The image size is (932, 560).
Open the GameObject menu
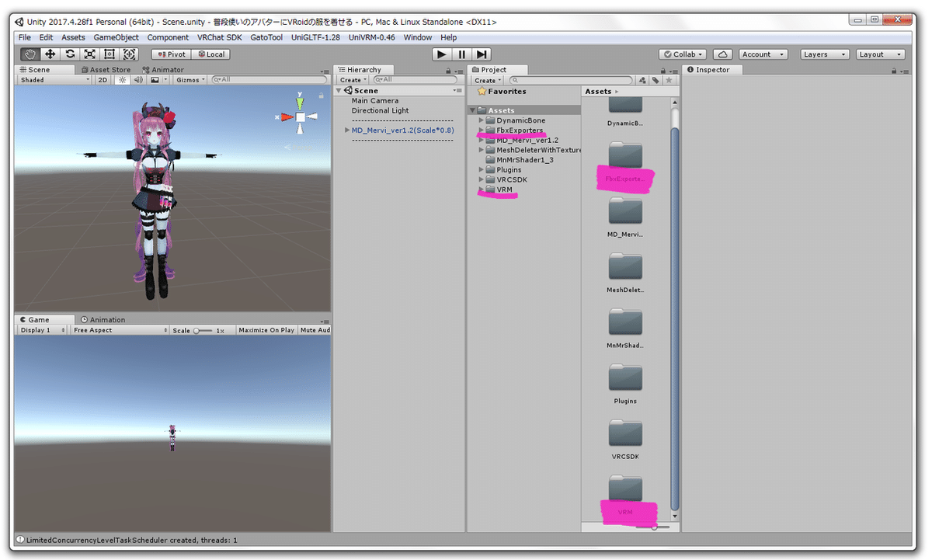pyautogui.click(x=116, y=37)
